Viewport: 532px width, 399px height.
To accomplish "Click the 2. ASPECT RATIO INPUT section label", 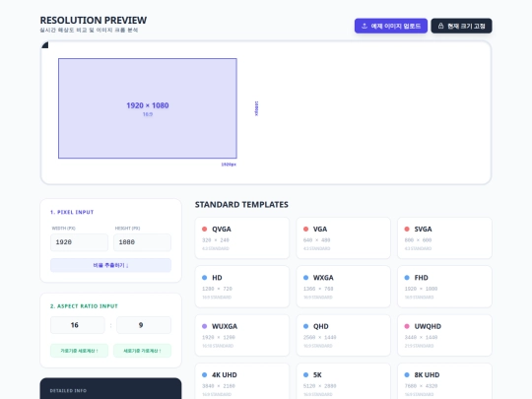I will click(84, 306).
